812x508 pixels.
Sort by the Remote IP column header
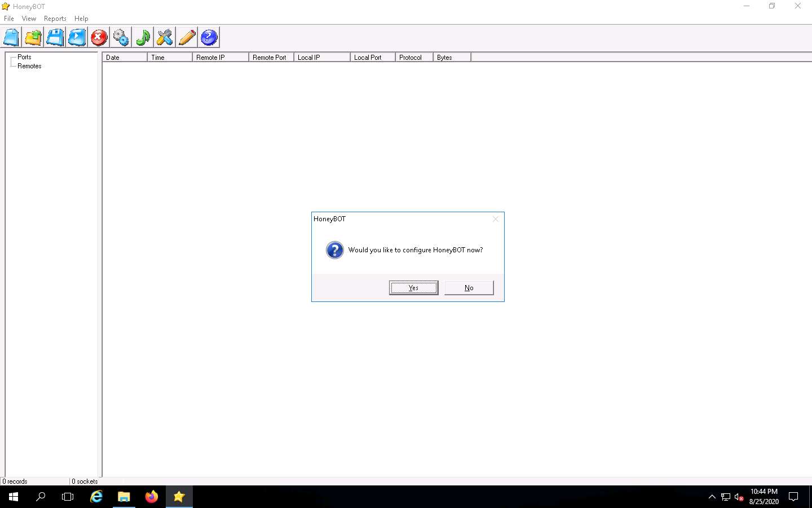(x=220, y=58)
